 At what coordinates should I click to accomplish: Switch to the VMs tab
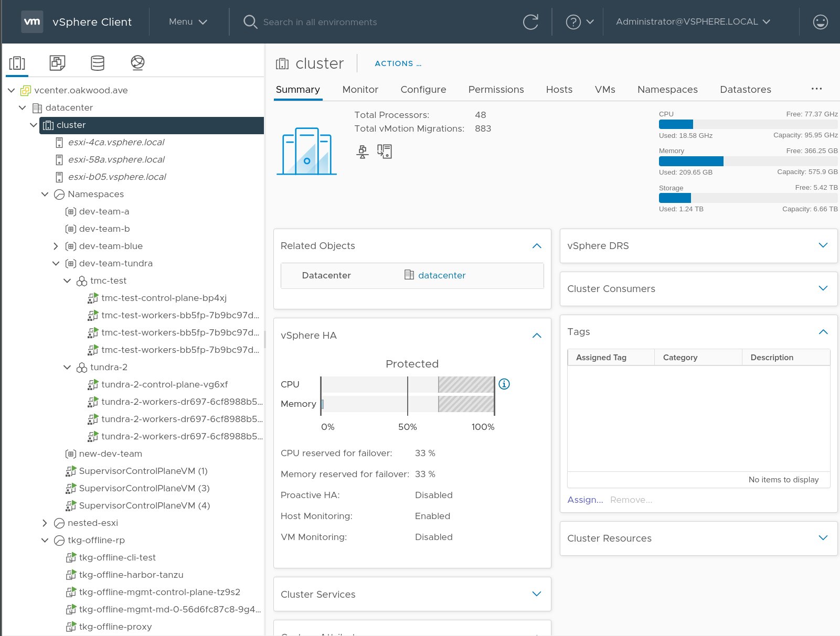point(605,90)
